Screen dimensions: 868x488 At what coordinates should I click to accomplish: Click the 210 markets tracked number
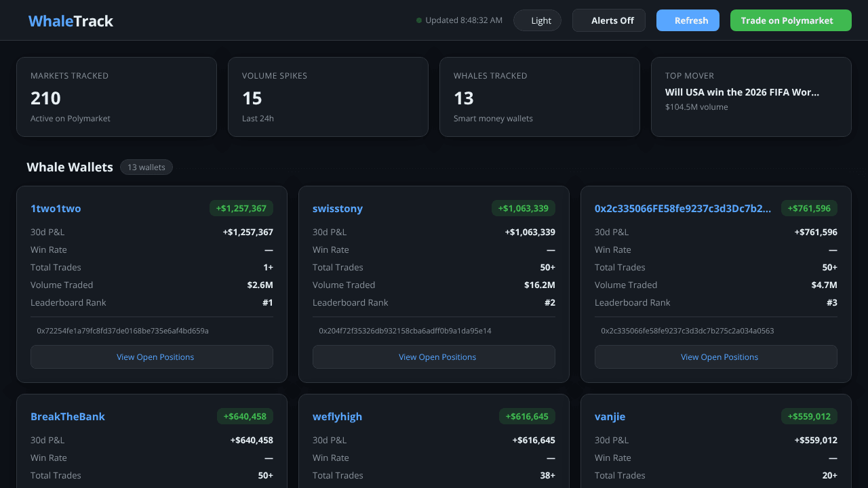pyautogui.click(x=45, y=98)
